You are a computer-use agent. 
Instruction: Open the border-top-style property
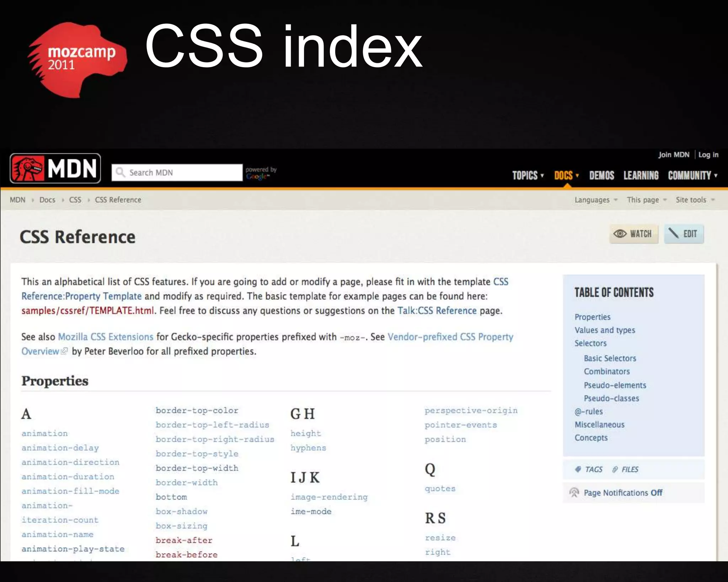click(x=197, y=454)
